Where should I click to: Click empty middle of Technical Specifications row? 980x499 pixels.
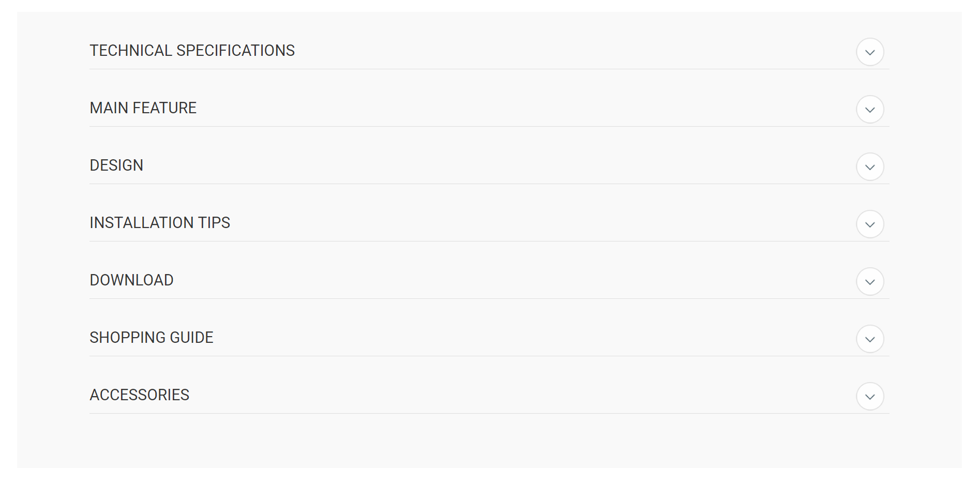coord(517,51)
